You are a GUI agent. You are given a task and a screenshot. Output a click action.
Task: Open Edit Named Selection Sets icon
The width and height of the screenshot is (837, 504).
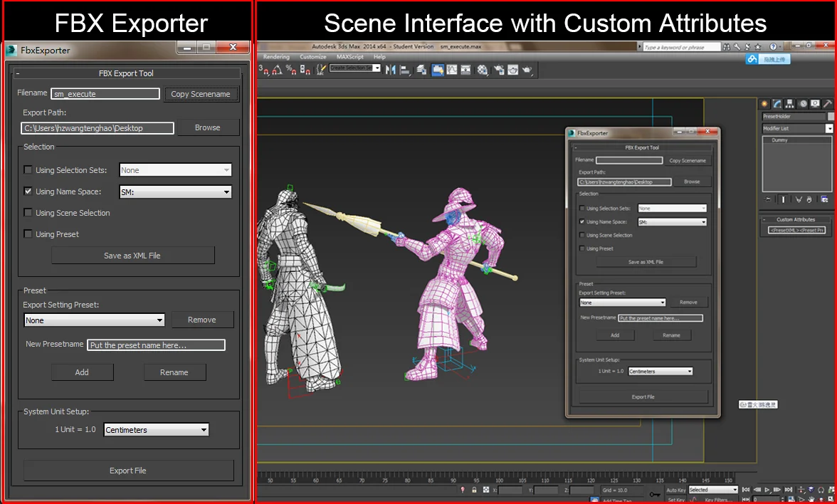321,70
